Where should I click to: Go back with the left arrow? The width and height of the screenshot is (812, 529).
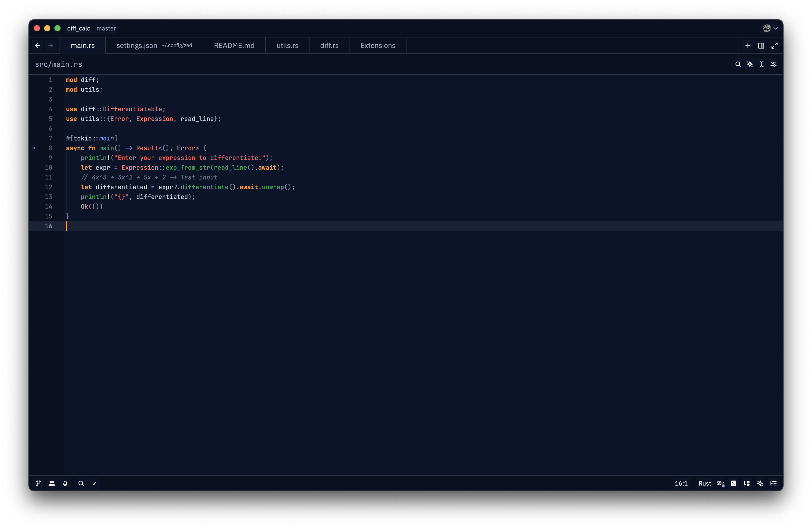[x=37, y=45]
